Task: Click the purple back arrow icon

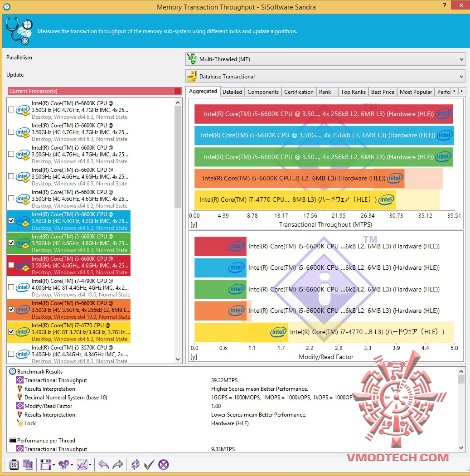Action: tap(103, 465)
